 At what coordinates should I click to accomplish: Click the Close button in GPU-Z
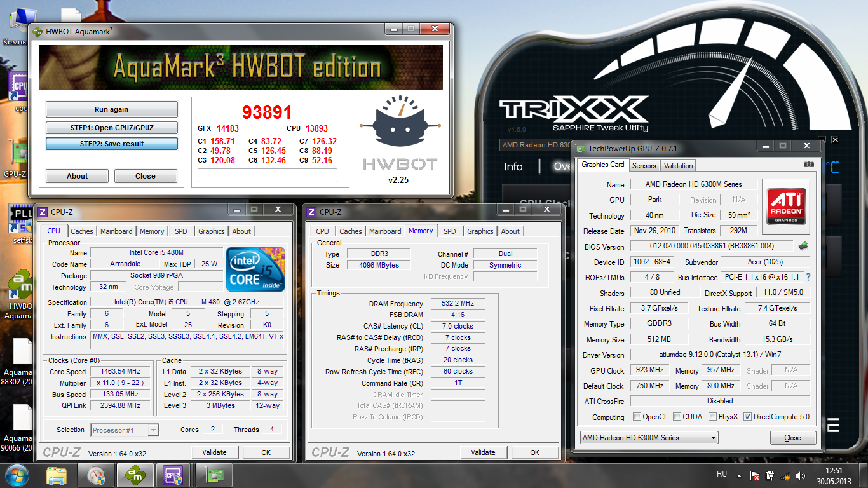pyautogui.click(x=792, y=437)
